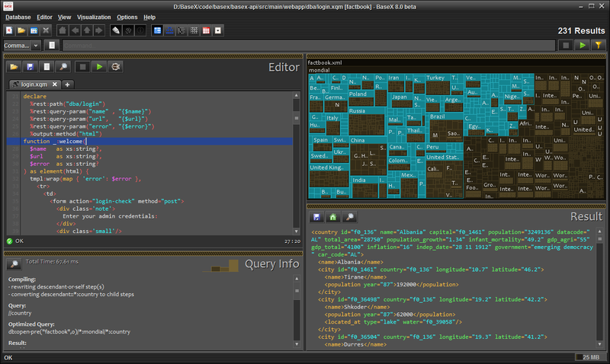The height and width of the screenshot is (364, 610).
Task: Select the China cell in the treemap
Action: point(368,156)
